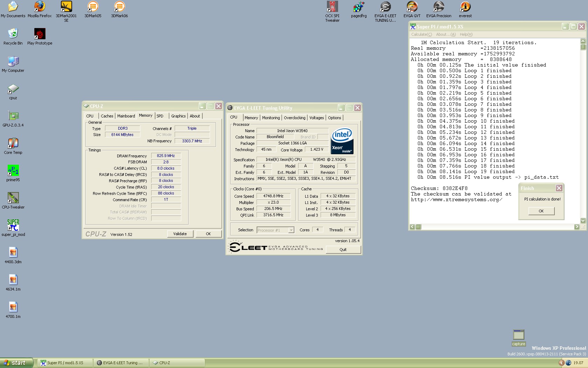The width and height of the screenshot is (588, 368).
Task: Select the 4700.1m file icon
Action: 13,310
